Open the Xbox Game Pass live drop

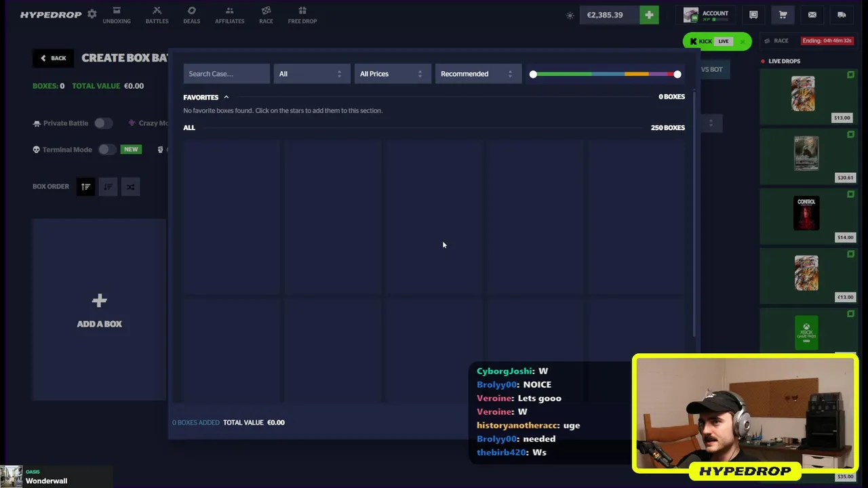808,331
